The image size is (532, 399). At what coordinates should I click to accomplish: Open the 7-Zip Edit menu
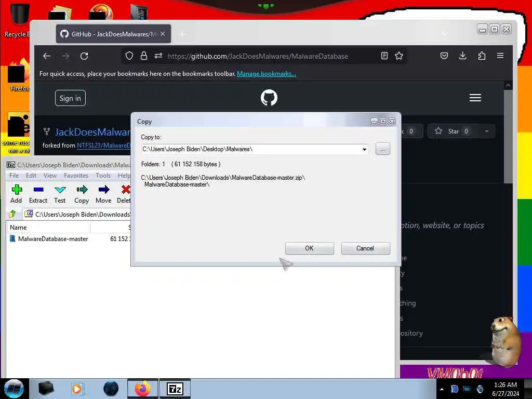tap(31, 176)
